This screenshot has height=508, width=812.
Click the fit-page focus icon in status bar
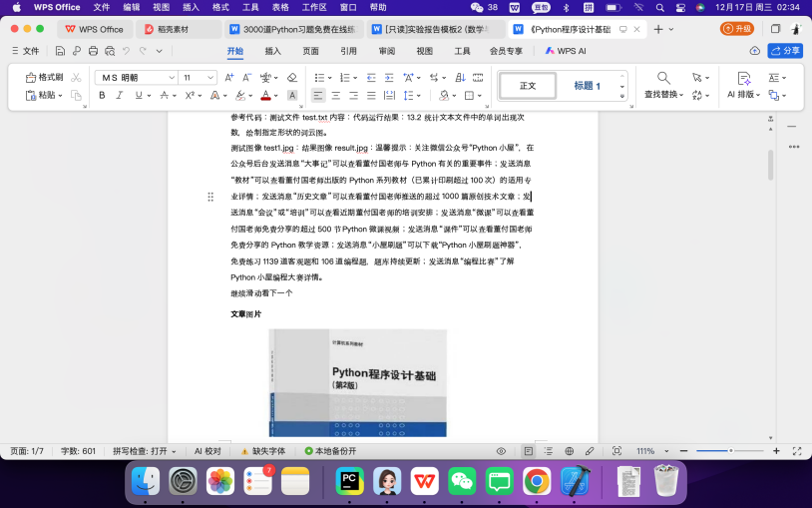[616, 451]
